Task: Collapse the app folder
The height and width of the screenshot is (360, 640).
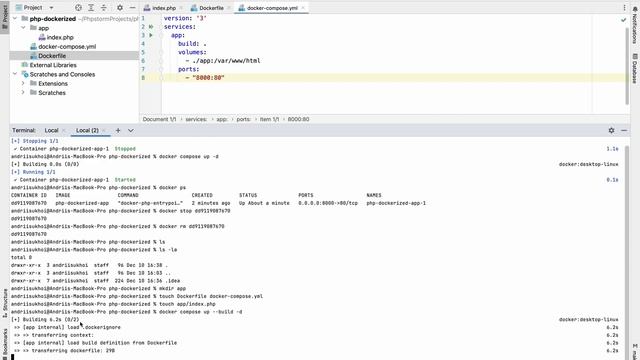Action: point(23,28)
